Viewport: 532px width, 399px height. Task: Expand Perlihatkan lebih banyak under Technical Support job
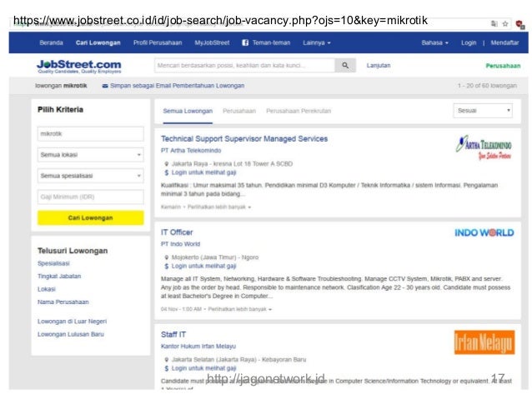coord(219,207)
